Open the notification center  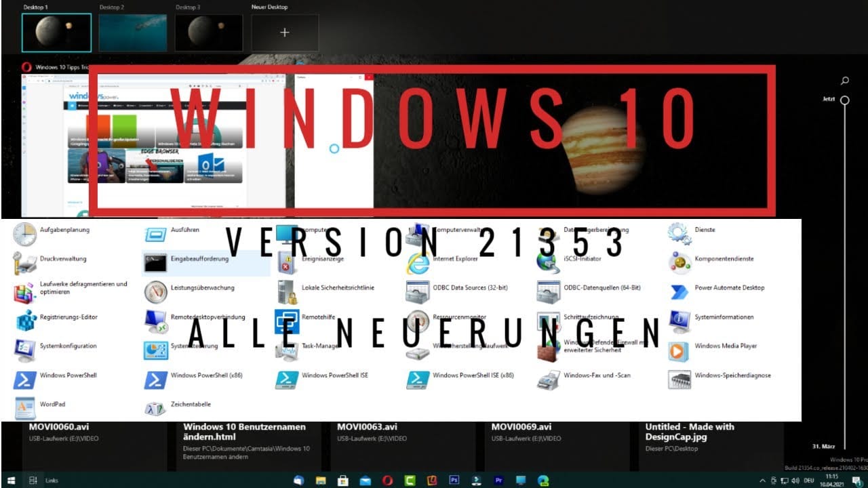pos(856,480)
